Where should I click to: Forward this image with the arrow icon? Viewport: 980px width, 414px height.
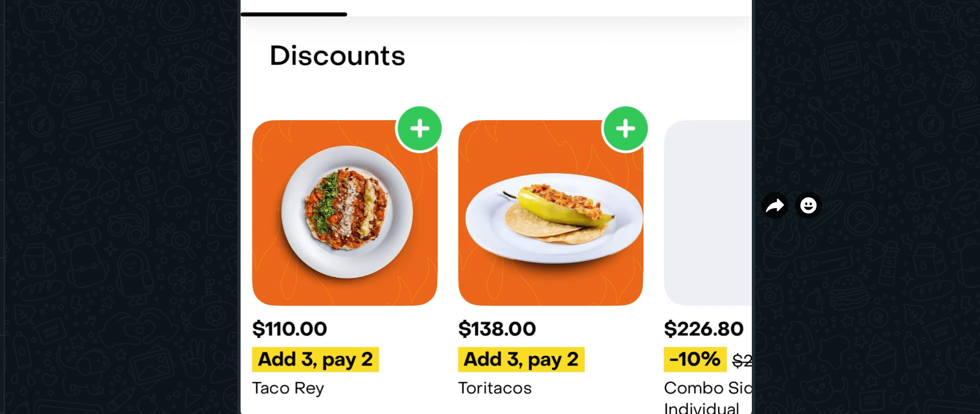pos(775,205)
